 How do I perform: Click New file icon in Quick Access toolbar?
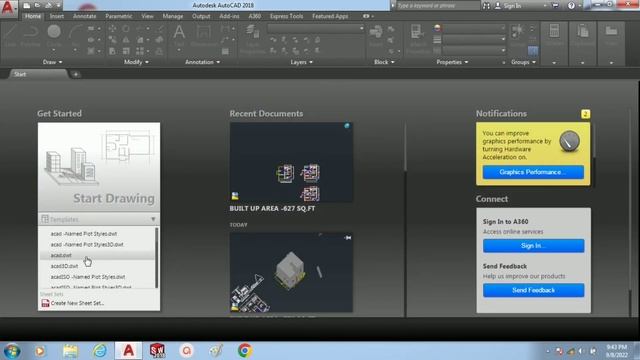(27, 6)
